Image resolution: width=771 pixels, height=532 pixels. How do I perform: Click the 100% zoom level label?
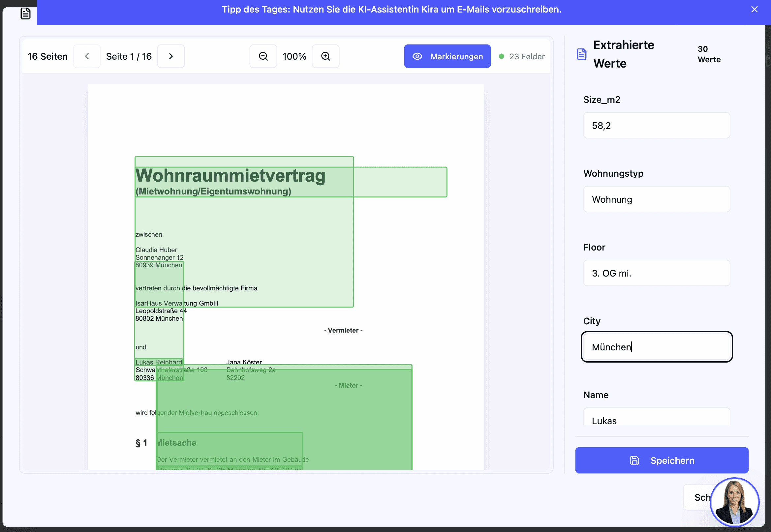point(294,56)
